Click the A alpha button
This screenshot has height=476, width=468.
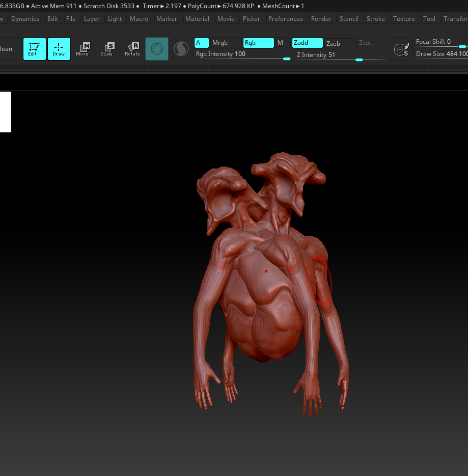coord(201,43)
